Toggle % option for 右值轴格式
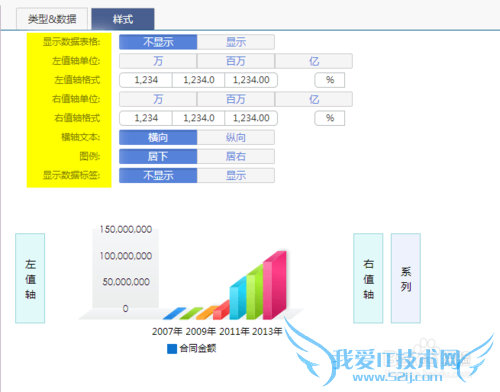Screen dimensions: 500x392 click(x=330, y=118)
